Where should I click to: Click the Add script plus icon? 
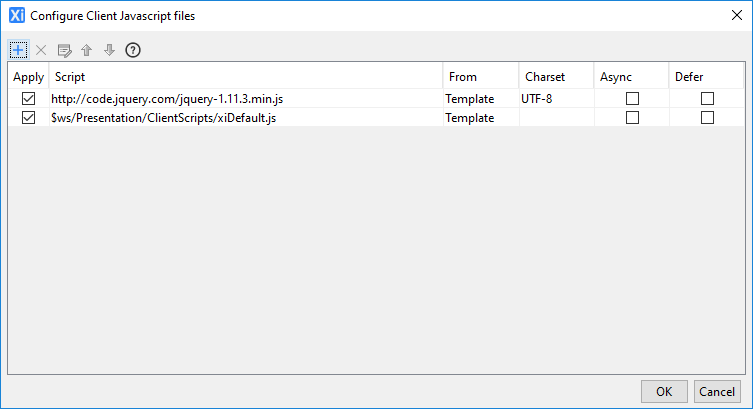18,50
